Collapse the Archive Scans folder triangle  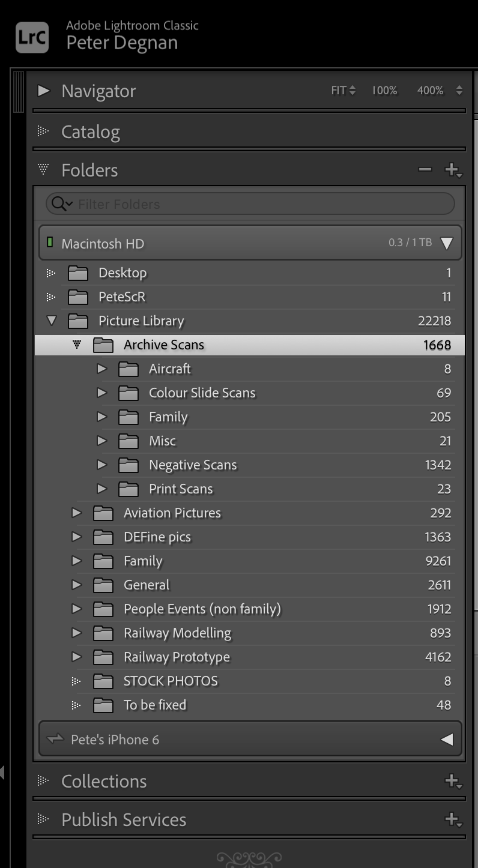76,345
